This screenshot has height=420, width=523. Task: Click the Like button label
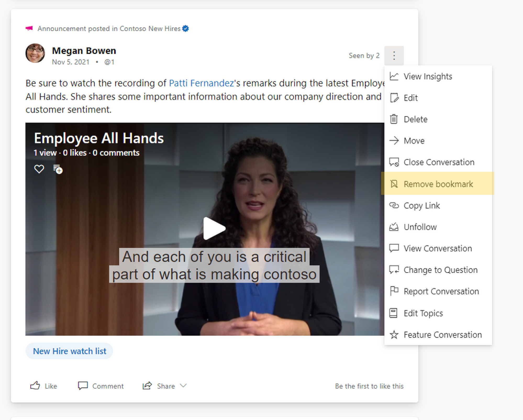51,386
